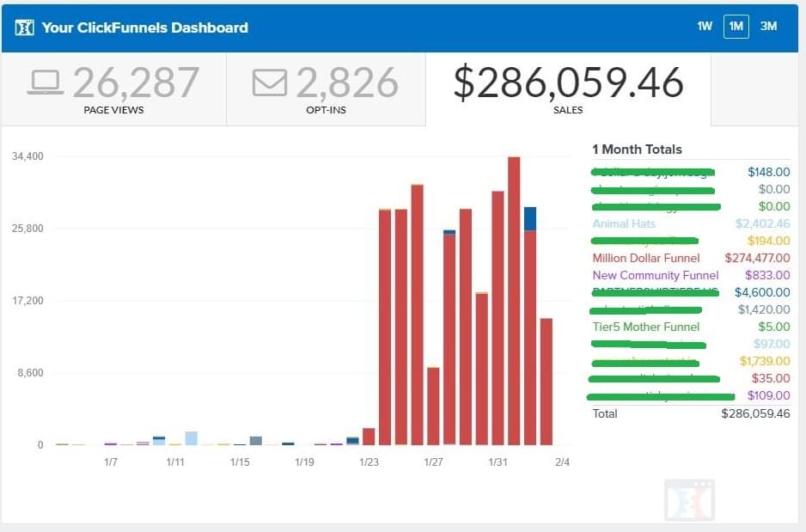Click the envelope opt-ins icon
806x532 pixels.
[x=269, y=83]
